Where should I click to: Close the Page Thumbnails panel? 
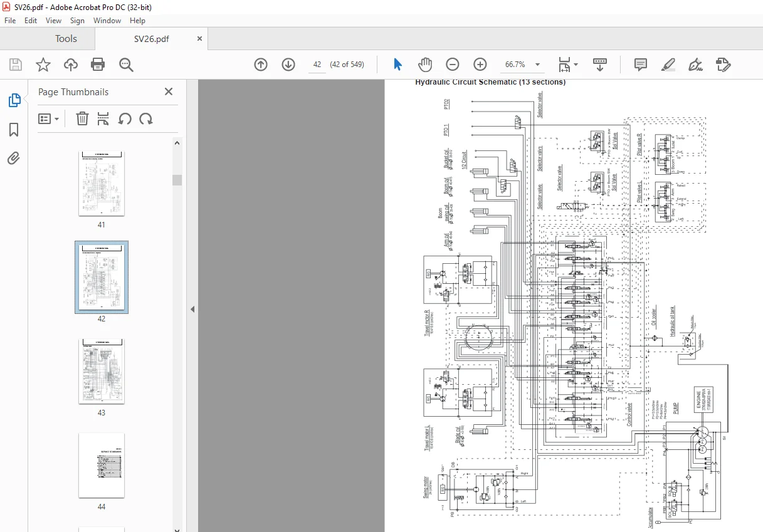pos(168,91)
